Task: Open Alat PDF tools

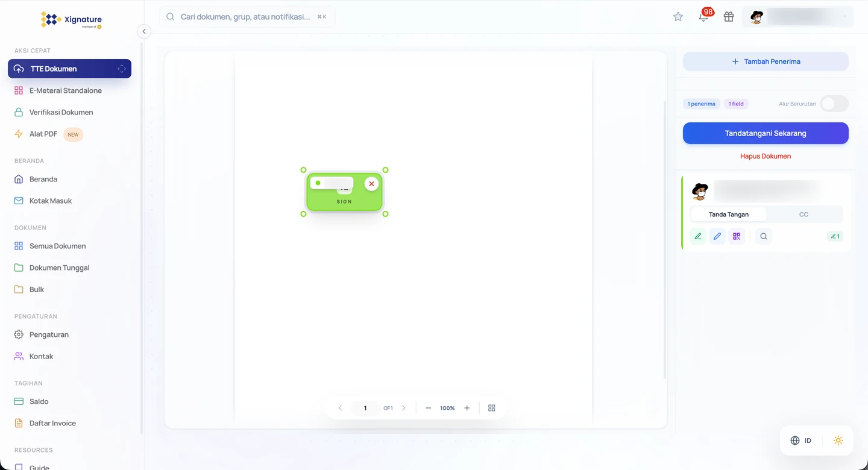Action: (x=69, y=134)
